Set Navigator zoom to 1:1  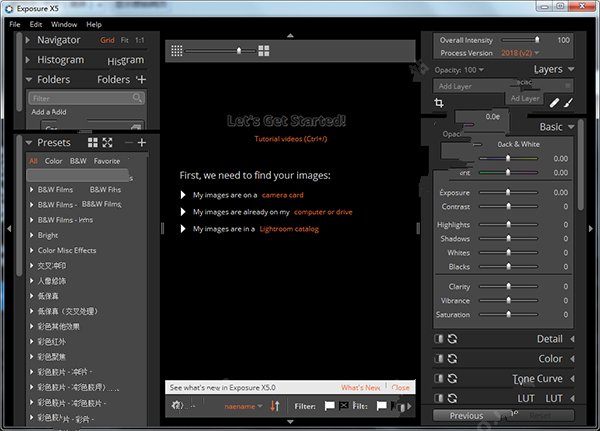click(140, 40)
